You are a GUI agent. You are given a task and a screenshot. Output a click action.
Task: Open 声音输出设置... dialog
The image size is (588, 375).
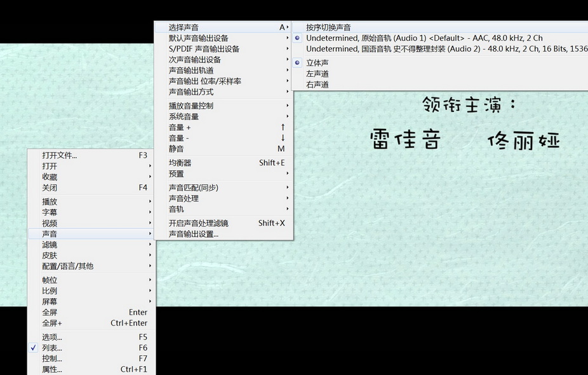pyautogui.click(x=193, y=234)
